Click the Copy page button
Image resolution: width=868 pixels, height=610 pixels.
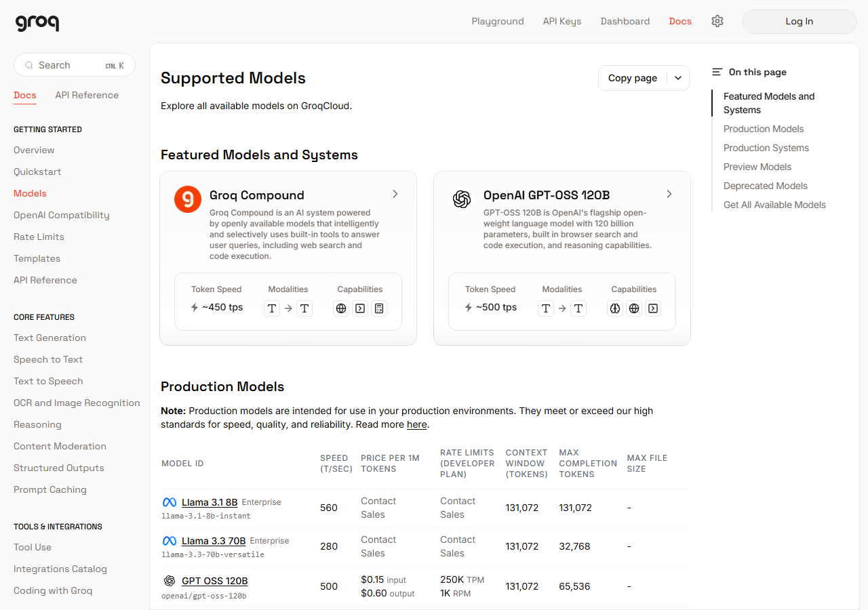(633, 78)
